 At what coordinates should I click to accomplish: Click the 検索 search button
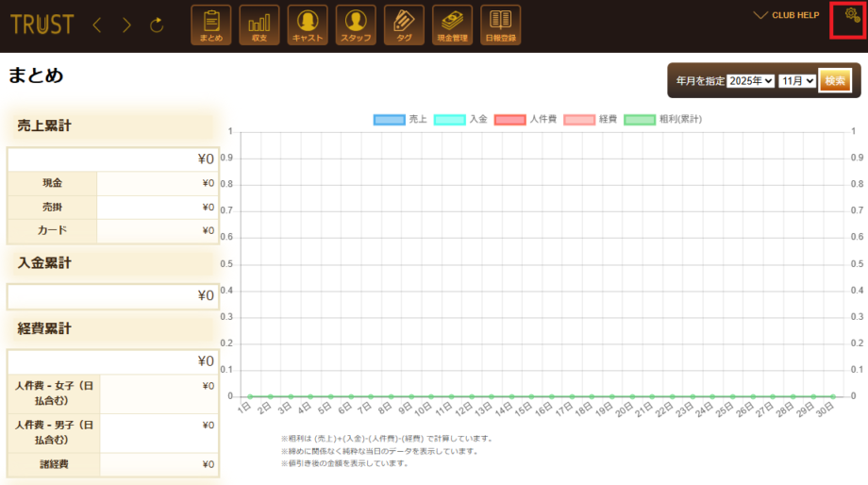(x=835, y=81)
